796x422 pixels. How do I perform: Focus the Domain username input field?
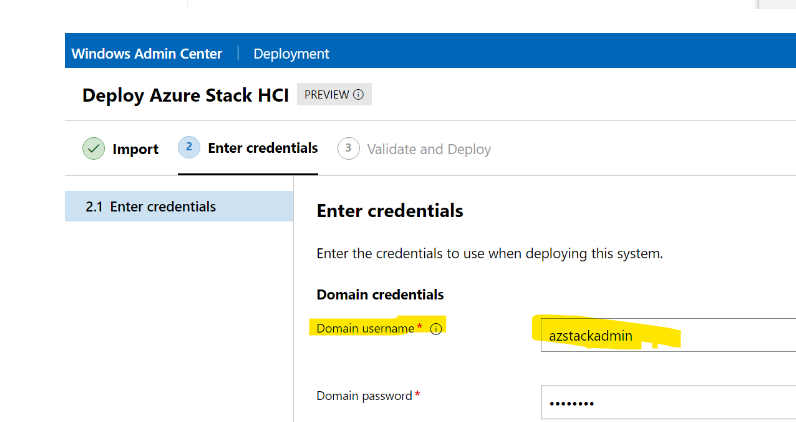(x=668, y=335)
